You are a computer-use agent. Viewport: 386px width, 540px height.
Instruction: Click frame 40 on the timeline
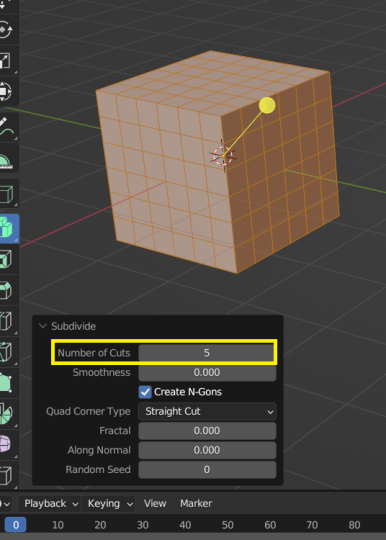[x=185, y=525]
